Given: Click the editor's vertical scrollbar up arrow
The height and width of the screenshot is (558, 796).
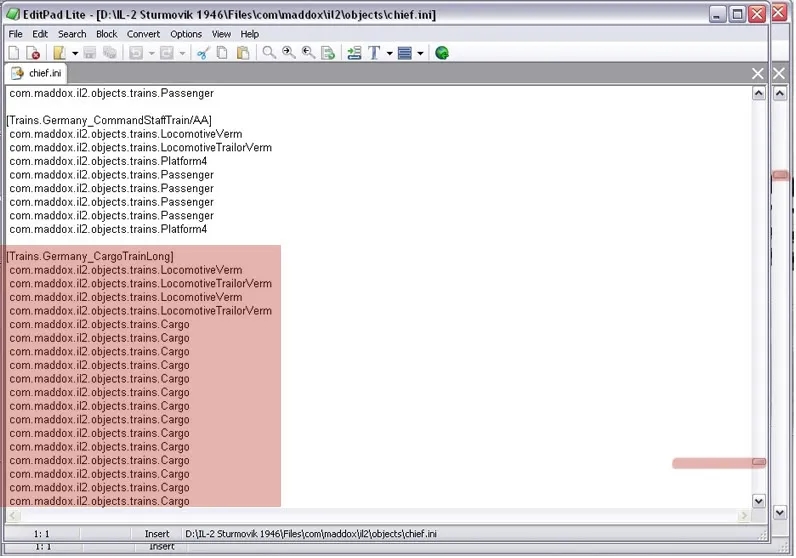Looking at the screenshot, I should point(758,93).
